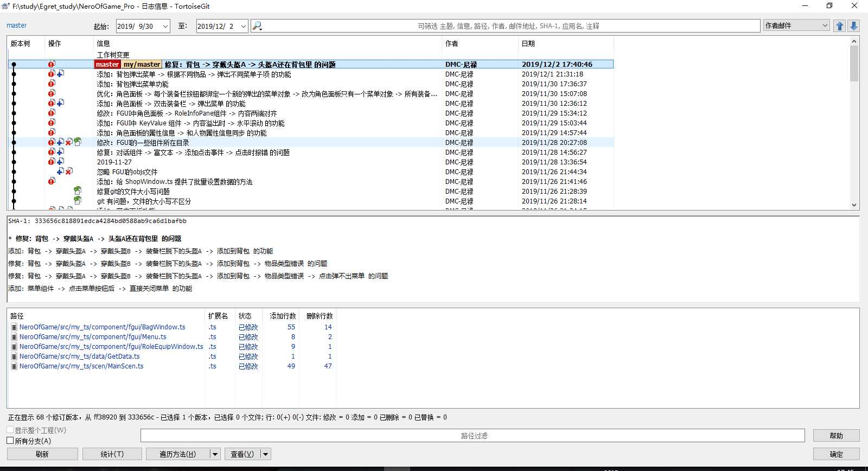This screenshot has height=471, width=868.
Task: Enable the 所有分支(A) checkbox
Action: [10, 441]
